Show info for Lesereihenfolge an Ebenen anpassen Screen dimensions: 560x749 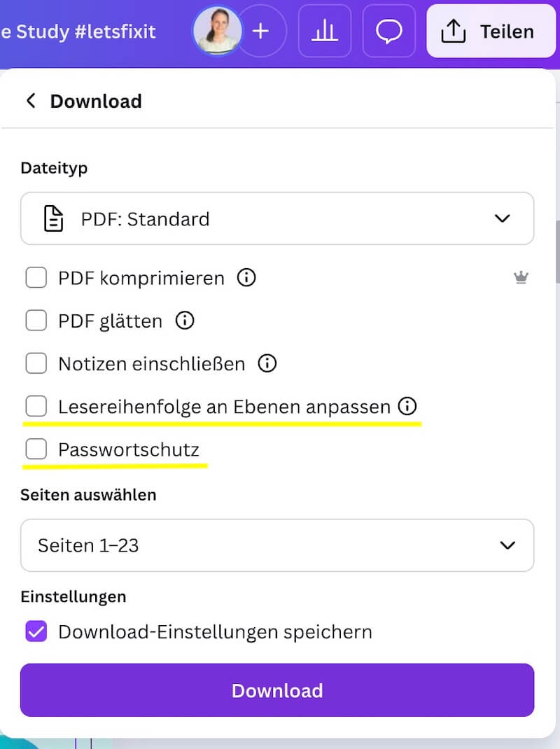[x=407, y=406]
